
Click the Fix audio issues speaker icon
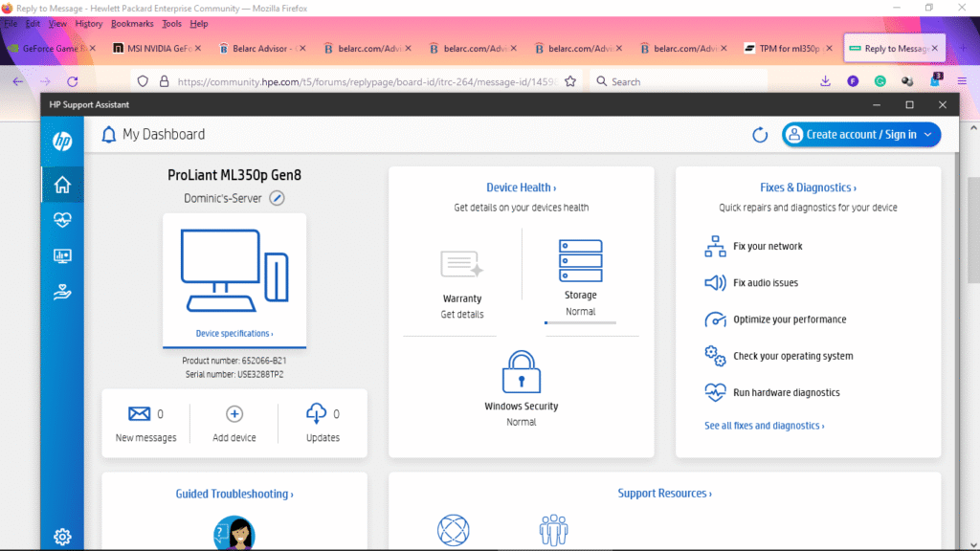coord(715,282)
